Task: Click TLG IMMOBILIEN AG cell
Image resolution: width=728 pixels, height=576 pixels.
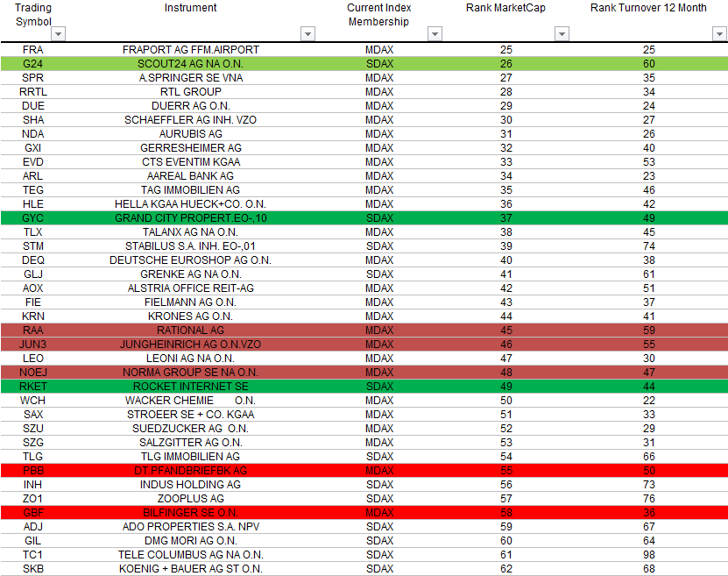Action: pos(190,456)
